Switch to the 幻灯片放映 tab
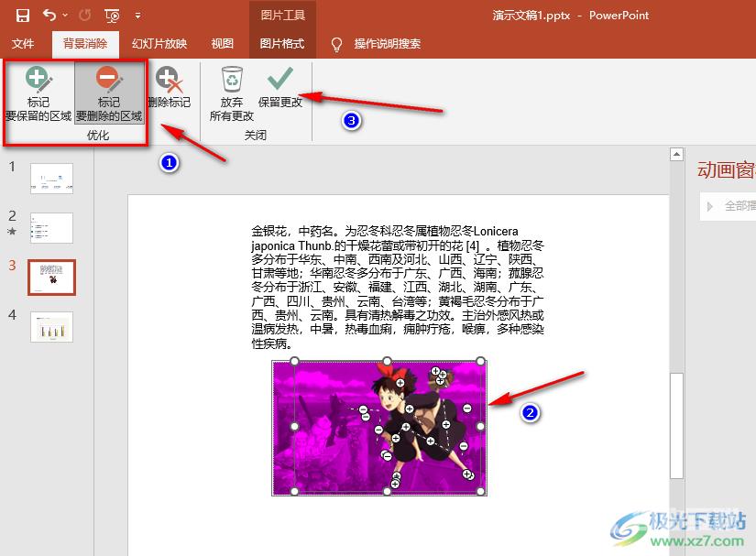756x556 pixels. [x=159, y=44]
